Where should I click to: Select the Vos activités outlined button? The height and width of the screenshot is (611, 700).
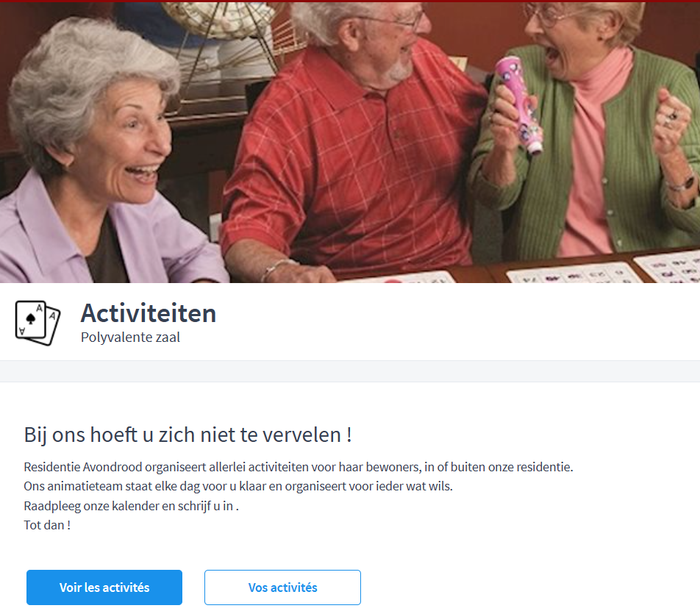pyautogui.click(x=282, y=587)
